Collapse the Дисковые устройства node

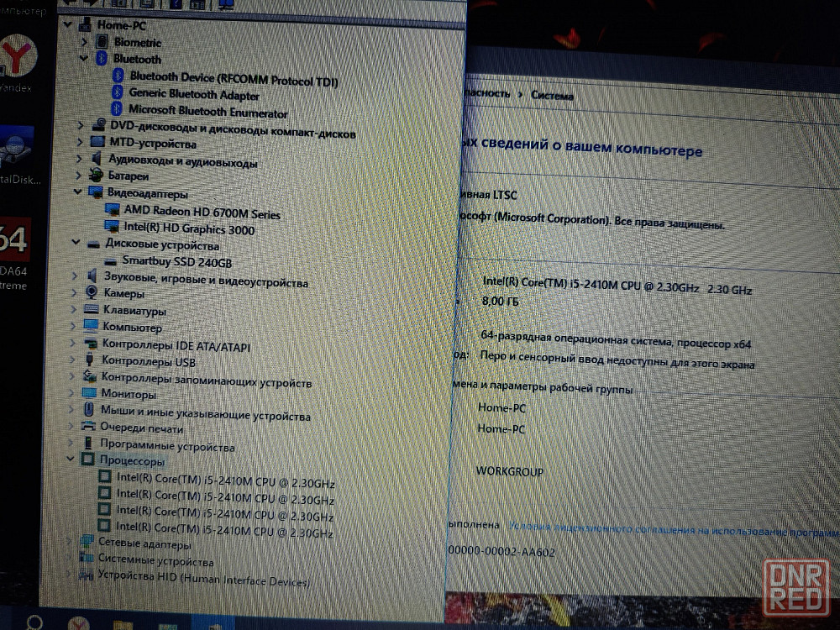[76, 243]
